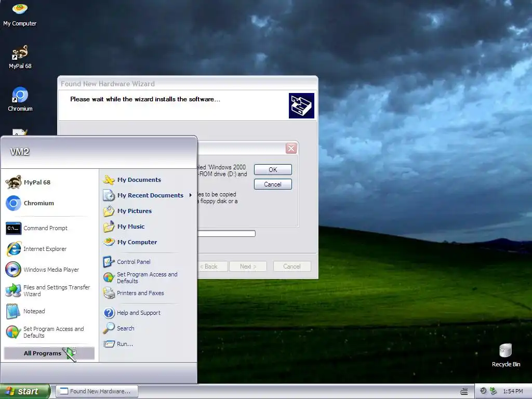Click the wizard installation progress bar
The image size is (532, 399).
(227, 233)
